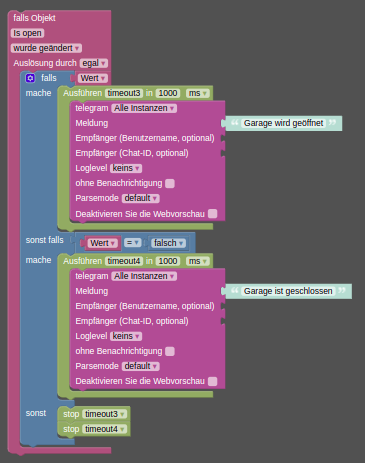Select the 'Is open' object ID field
The width and height of the screenshot is (365, 463).
click(27, 33)
